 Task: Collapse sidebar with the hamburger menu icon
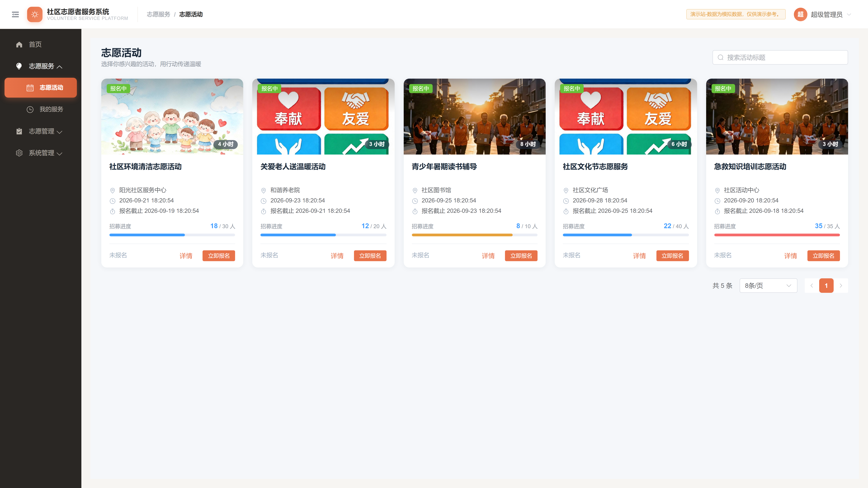[15, 14]
